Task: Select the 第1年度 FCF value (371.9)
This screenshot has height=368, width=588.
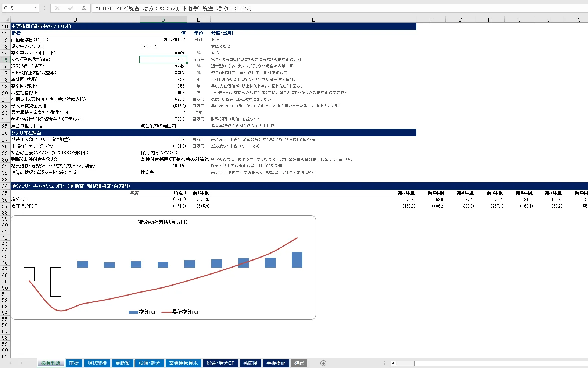Action: click(x=199, y=199)
